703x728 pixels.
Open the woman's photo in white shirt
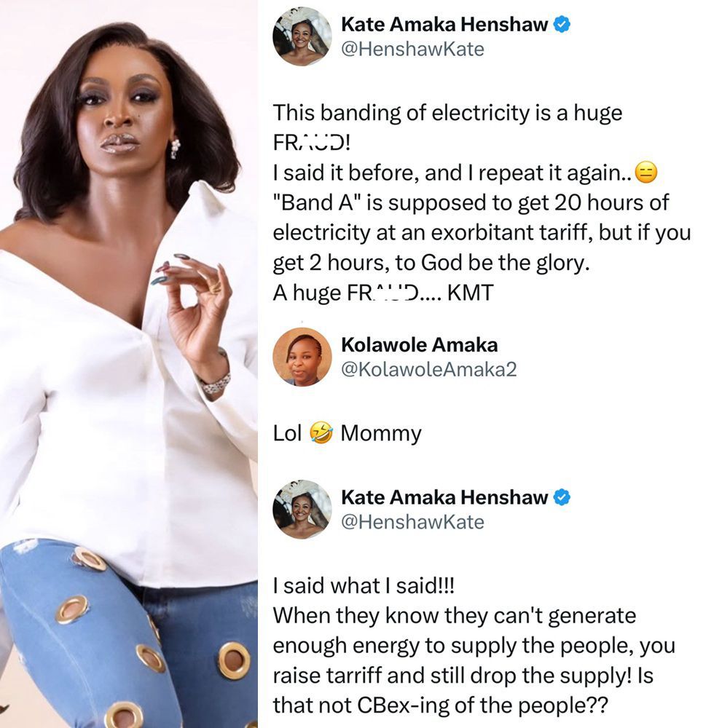click(129, 364)
